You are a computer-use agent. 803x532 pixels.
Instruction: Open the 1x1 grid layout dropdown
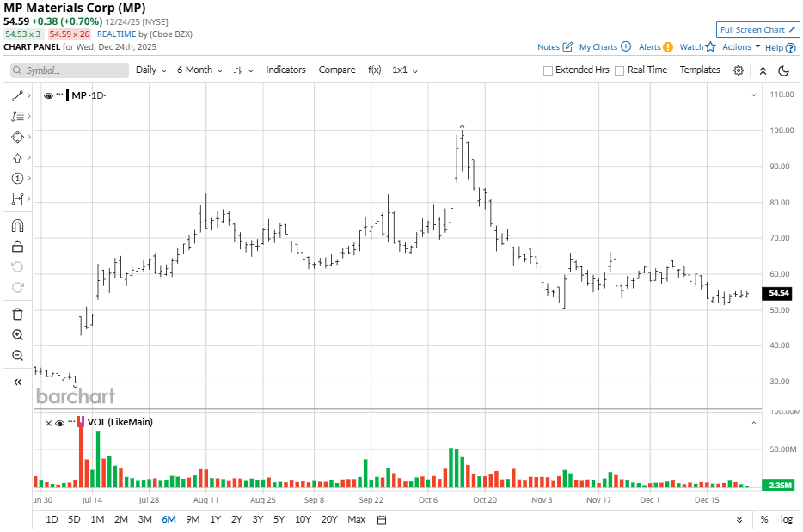click(x=405, y=70)
